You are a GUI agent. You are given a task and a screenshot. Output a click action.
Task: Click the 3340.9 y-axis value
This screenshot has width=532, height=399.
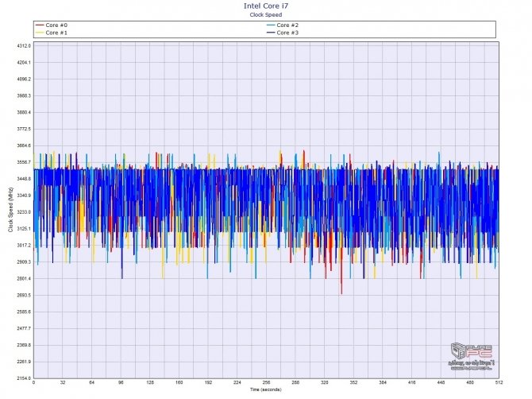pyautogui.click(x=24, y=196)
